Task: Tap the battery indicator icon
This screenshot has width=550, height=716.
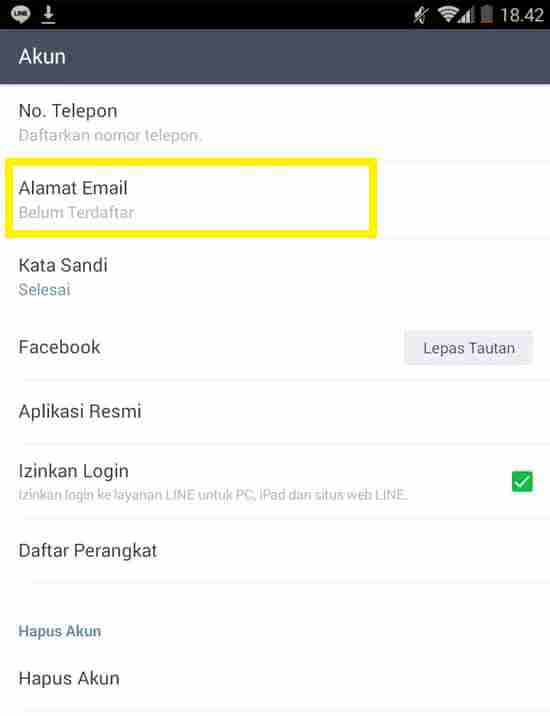Action: (487, 14)
